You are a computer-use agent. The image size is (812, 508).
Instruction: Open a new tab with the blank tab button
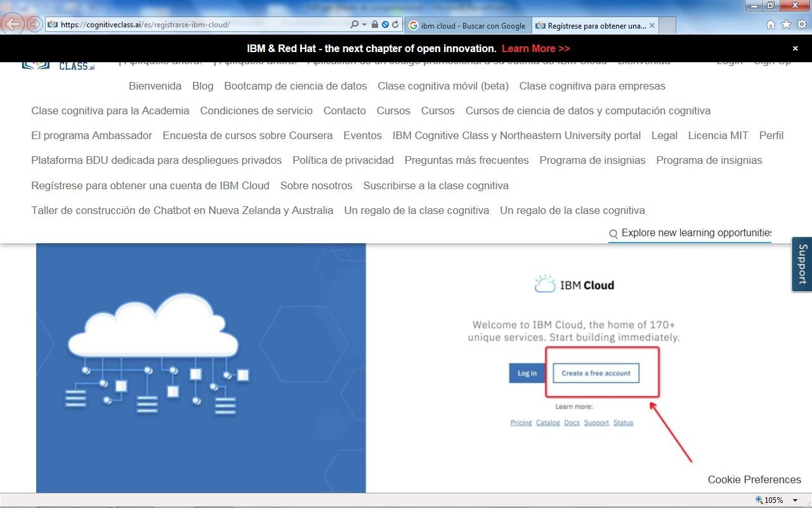[667, 25]
